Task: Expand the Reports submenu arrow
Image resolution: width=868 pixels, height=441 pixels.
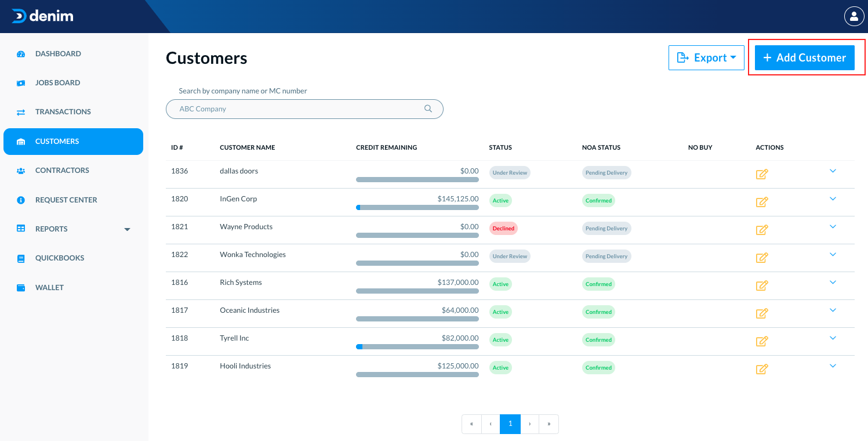Action: (x=128, y=230)
